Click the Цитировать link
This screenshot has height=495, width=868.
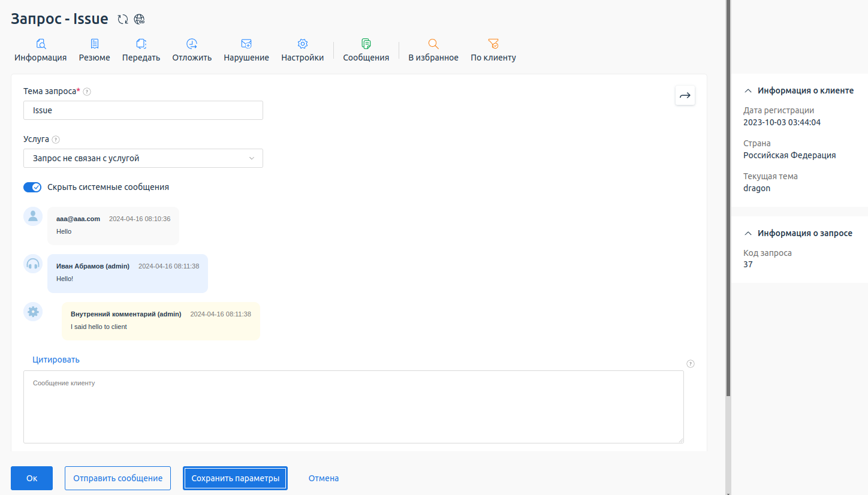(x=56, y=360)
